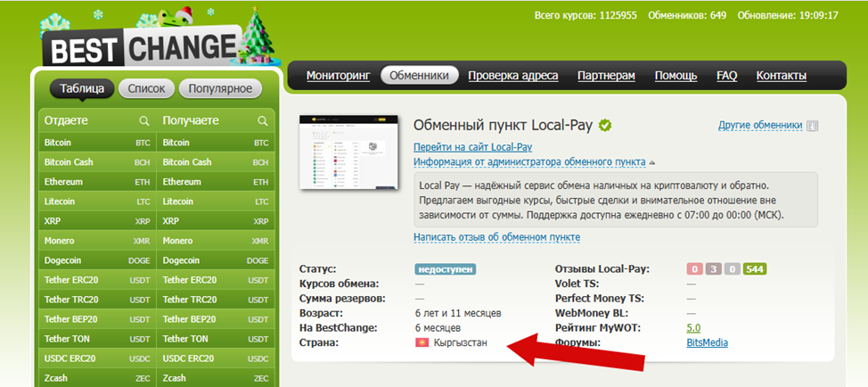Image resolution: width=868 pixels, height=387 pixels.
Task: Open the MyWOT rating 5.0 link
Action: tap(693, 328)
